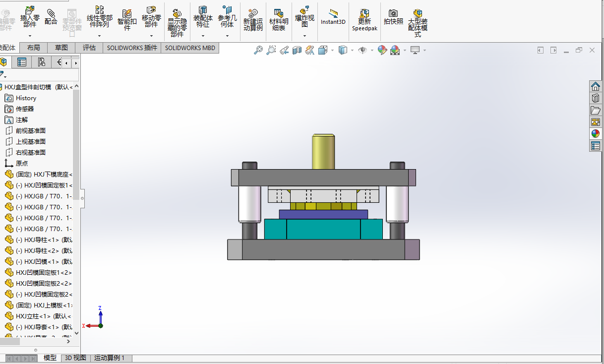Open the File Explorer task pane icon
This screenshot has width=604, height=364.
(596, 110)
